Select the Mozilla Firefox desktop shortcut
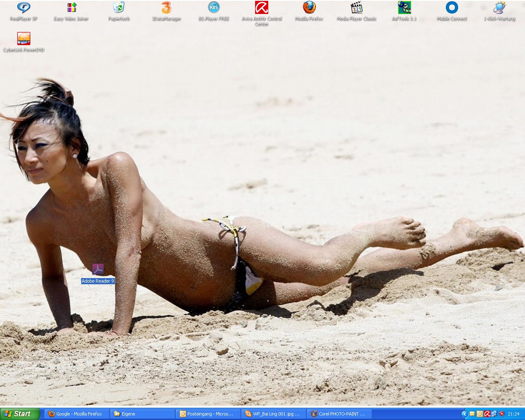The image size is (525, 420). tap(309, 8)
